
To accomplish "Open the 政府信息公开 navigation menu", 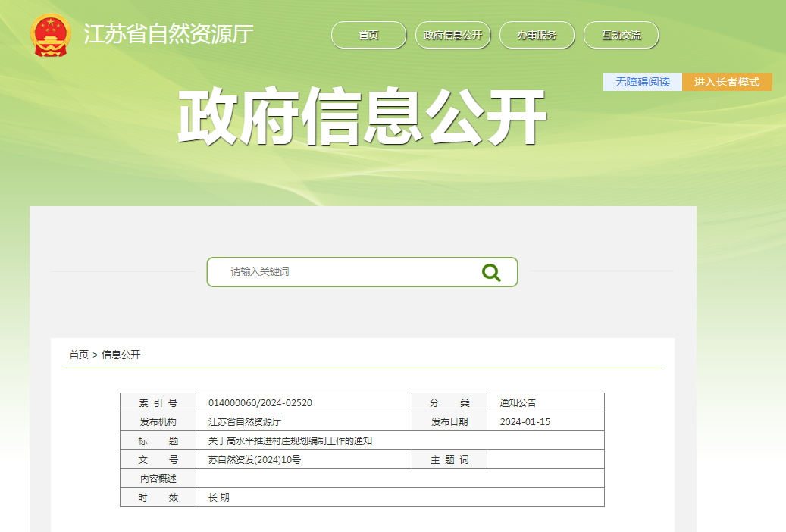I will point(452,35).
